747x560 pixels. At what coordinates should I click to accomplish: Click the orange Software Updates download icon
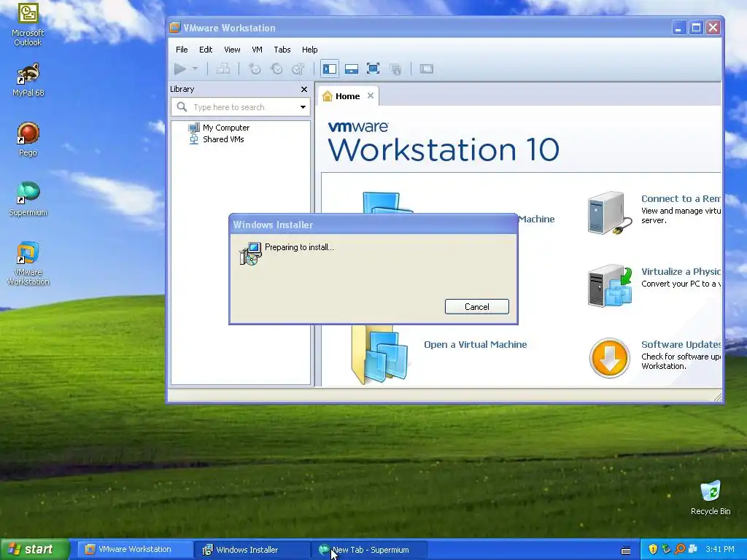tap(610, 358)
